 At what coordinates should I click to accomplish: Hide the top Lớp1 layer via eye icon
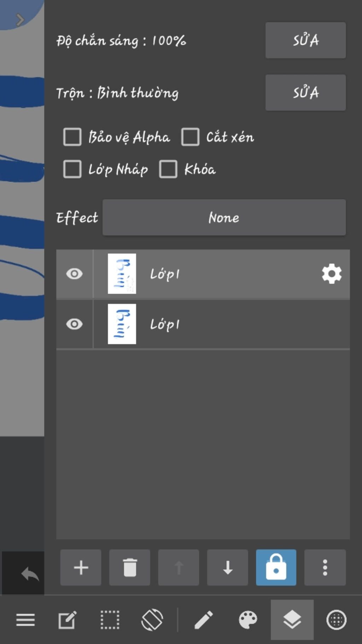74,274
